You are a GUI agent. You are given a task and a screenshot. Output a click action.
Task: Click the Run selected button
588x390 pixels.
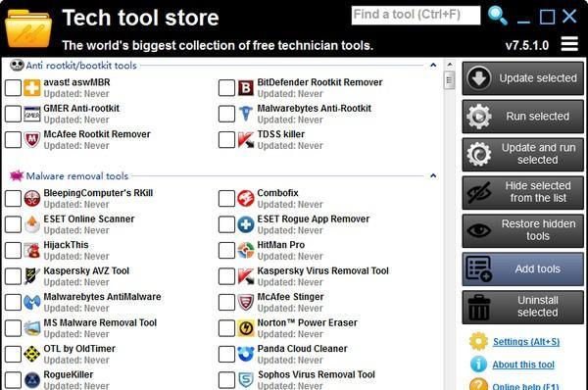pyautogui.click(x=522, y=117)
